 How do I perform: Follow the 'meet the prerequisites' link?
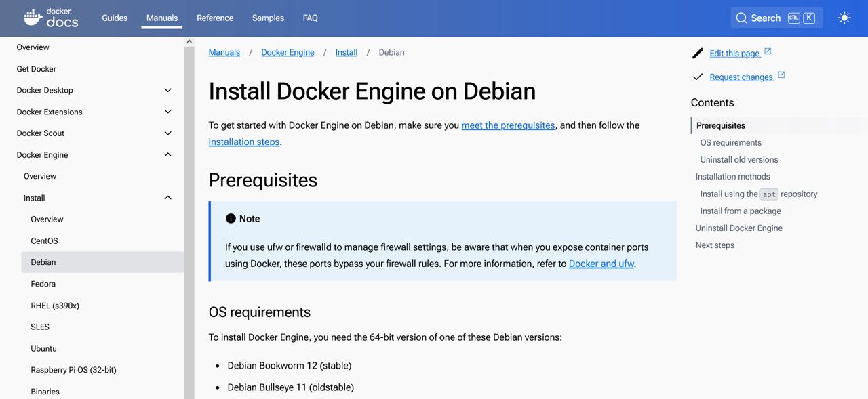click(508, 125)
